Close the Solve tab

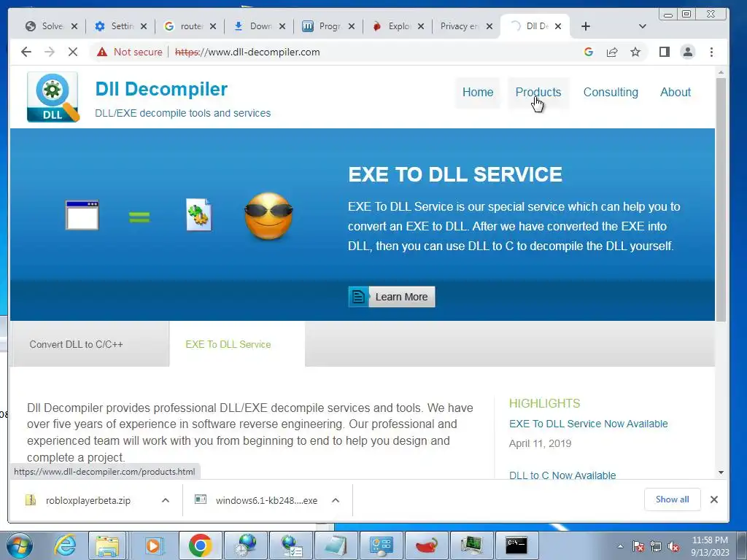pyautogui.click(x=74, y=26)
